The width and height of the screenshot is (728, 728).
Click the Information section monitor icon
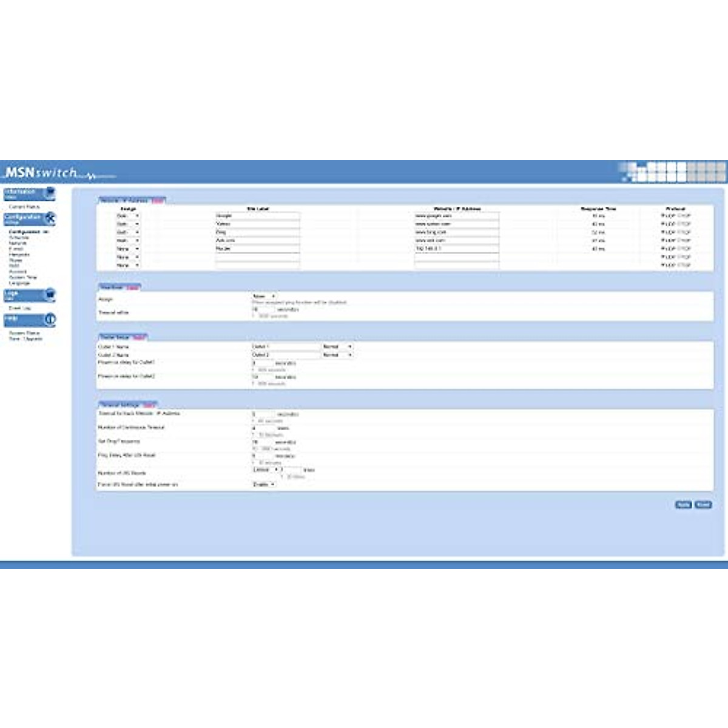pyautogui.click(x=50, y=193)
